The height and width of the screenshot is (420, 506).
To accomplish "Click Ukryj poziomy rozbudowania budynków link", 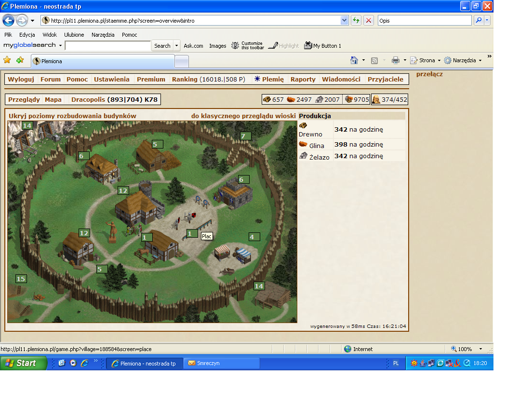I will click(x=73, y=116).
